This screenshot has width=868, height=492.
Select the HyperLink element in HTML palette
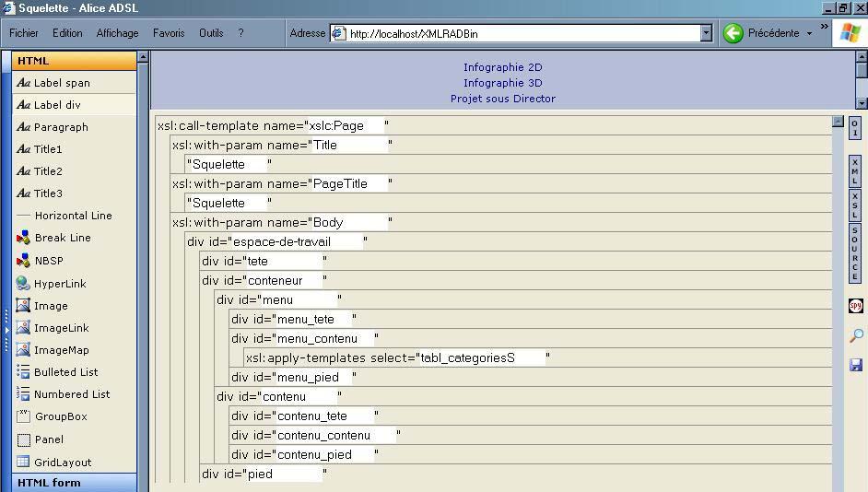(x=59, y=284)
